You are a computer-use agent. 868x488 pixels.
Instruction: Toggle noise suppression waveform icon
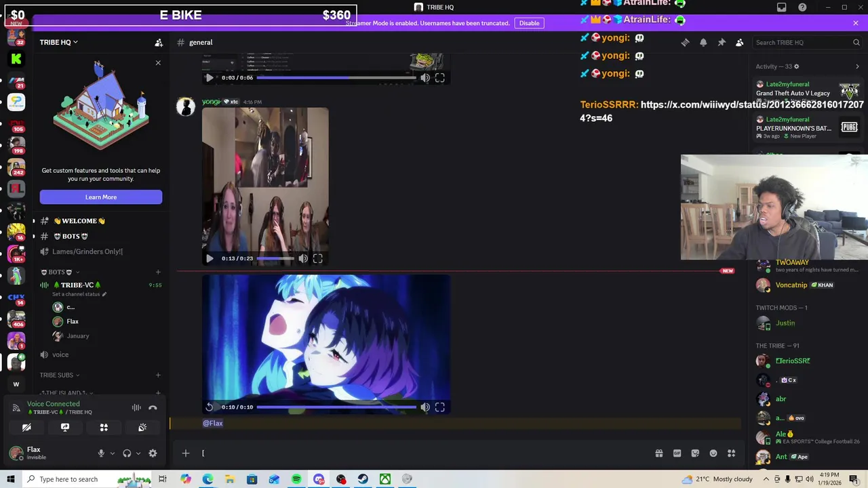(136, 407)
